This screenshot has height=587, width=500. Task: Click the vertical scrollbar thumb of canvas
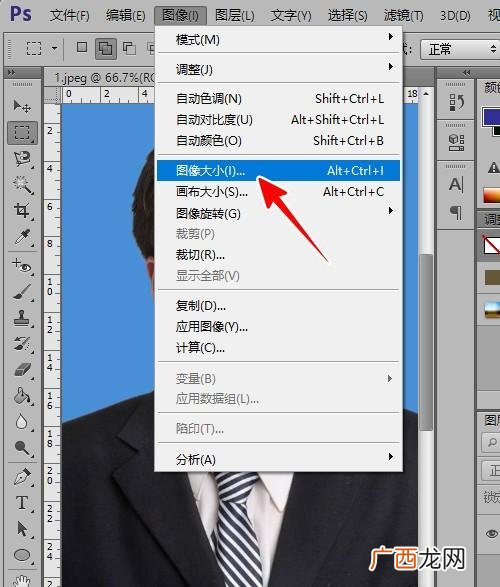click(x=426, y=342)
